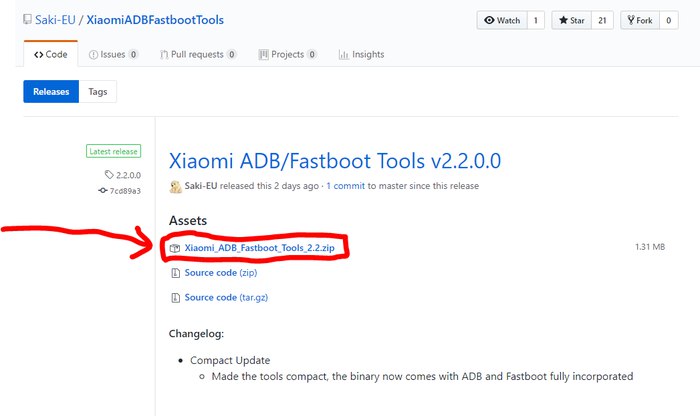Select the Tags view

click(98, 92)
